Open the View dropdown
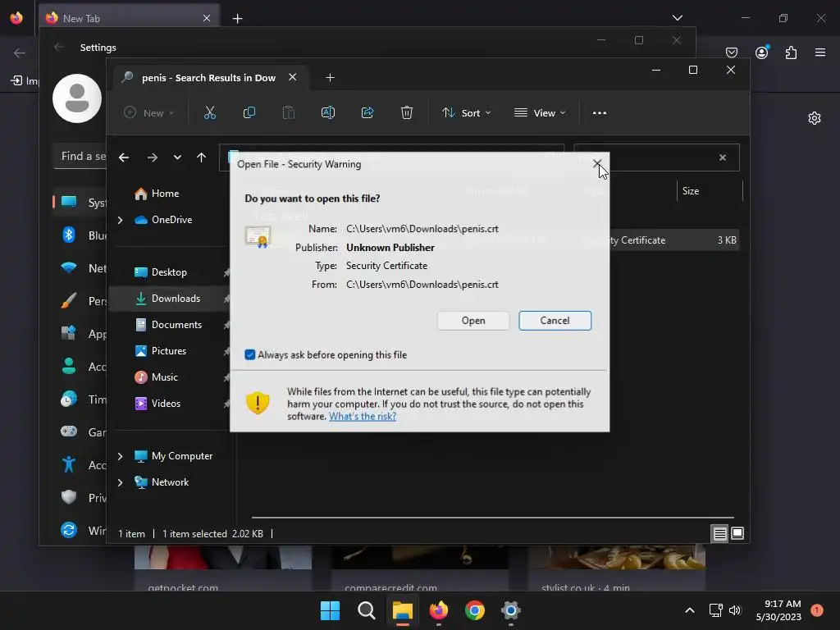 (x=540, y=113)
